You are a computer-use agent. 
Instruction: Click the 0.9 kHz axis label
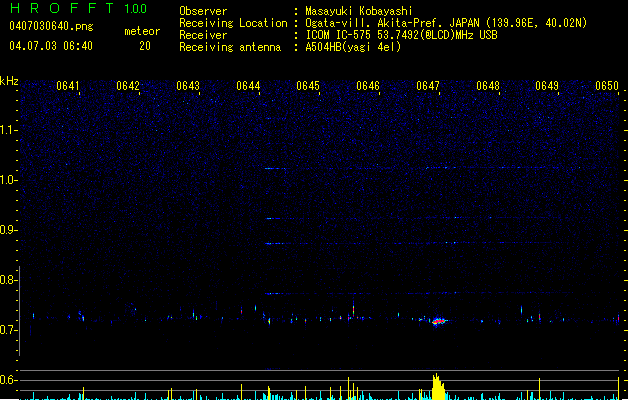point(8,230)
